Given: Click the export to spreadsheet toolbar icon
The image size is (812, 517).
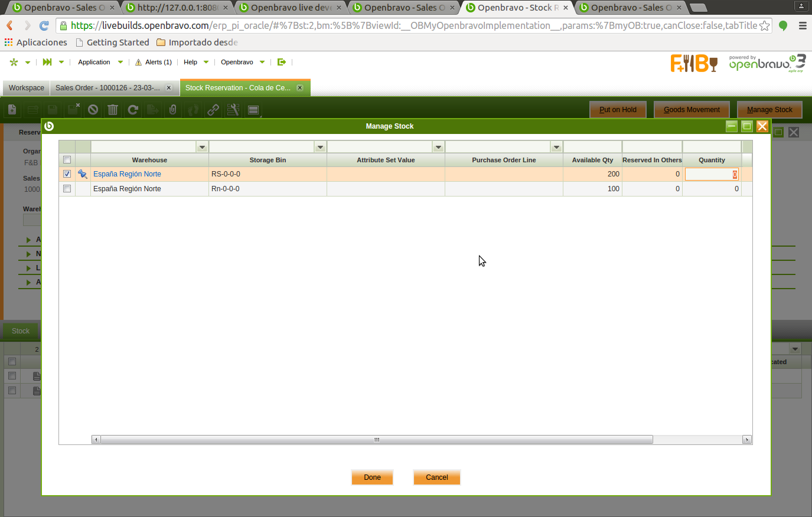Looking at the screenshot, I should 153,109.
